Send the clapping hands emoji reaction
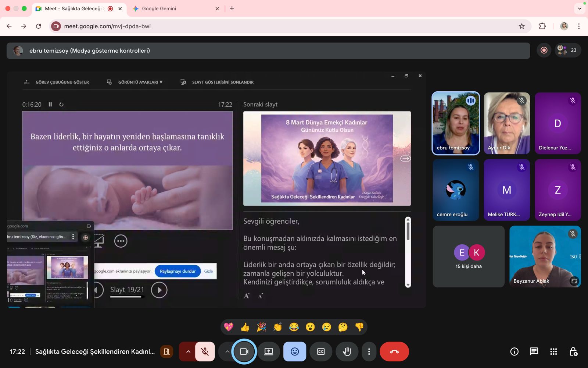This screenshot has width=588, height=368. (277, 327)
